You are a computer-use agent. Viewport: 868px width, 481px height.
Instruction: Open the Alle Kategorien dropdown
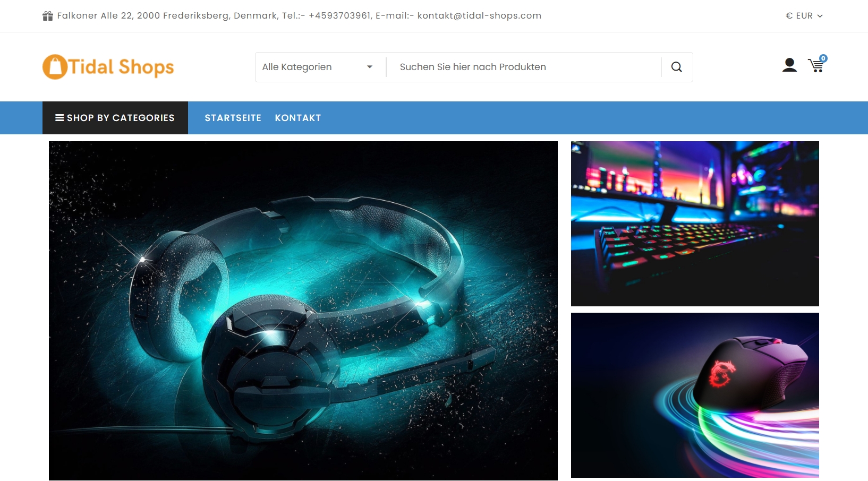(318, 67)
